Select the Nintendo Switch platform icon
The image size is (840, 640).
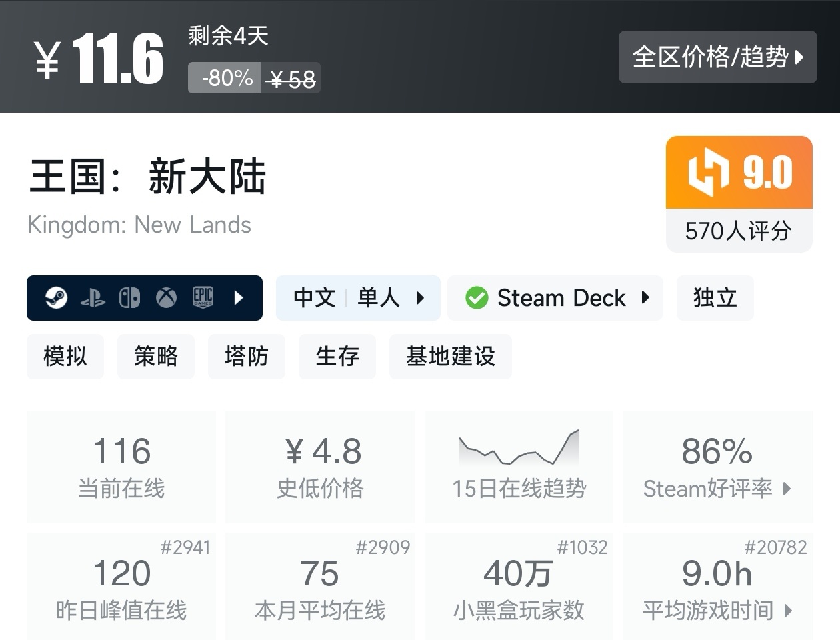coord(130,298)
